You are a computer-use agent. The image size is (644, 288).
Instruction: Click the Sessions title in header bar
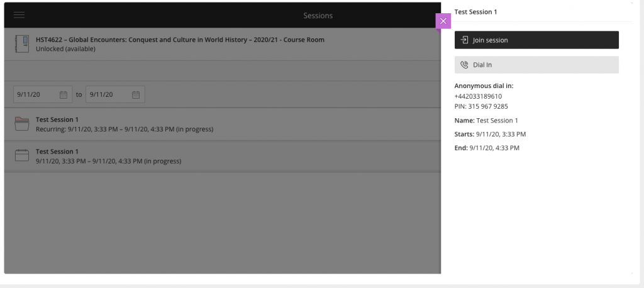[318, 16]
